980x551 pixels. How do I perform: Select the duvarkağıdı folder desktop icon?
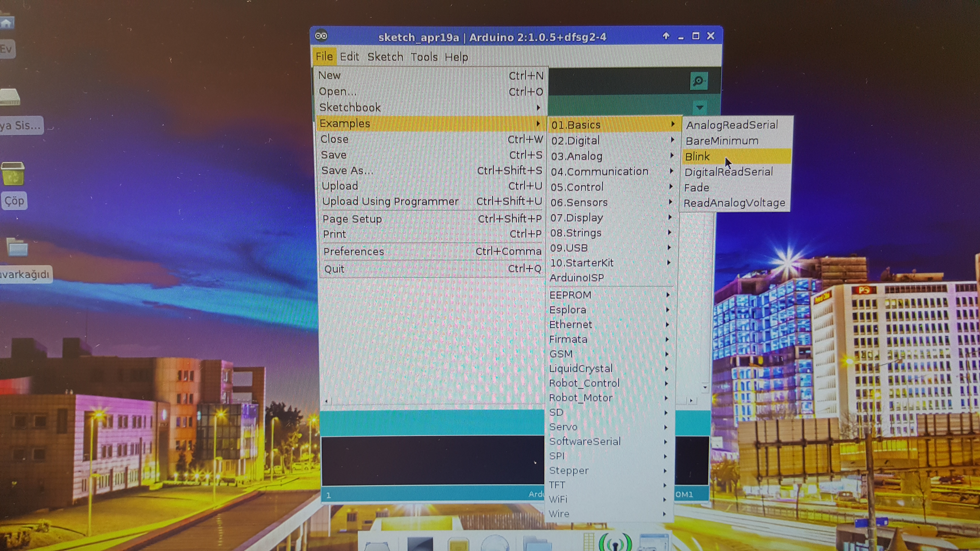point(18,247)
